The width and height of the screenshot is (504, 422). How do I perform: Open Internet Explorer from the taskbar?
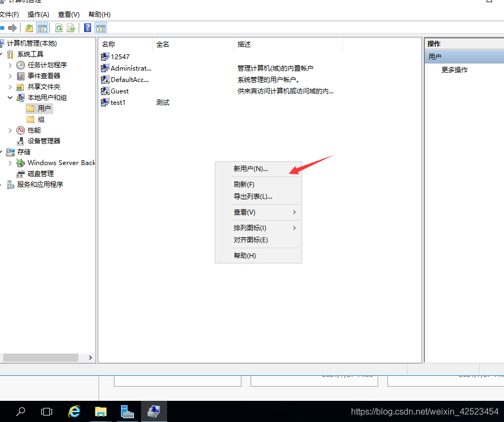(x=74, y=412)
